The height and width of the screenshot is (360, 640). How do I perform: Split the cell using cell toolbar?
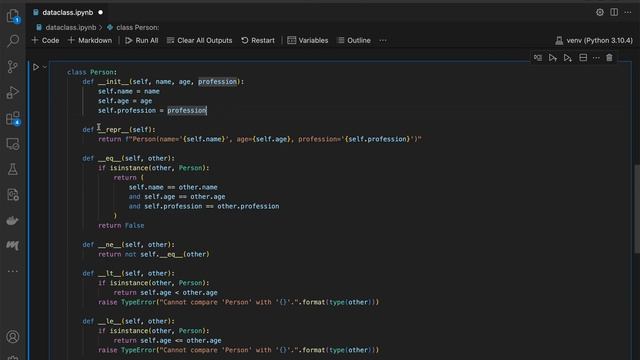[583, 58]
